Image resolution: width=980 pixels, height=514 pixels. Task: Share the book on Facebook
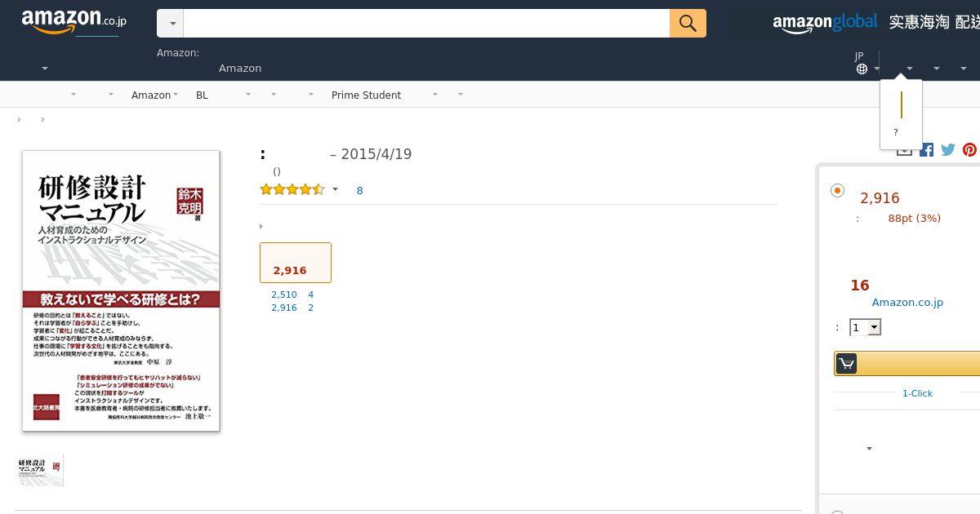pos(926,149)
